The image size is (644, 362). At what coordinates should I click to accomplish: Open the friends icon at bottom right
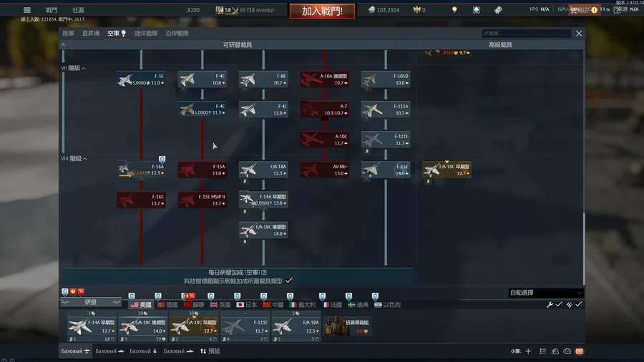pos(555,351)
